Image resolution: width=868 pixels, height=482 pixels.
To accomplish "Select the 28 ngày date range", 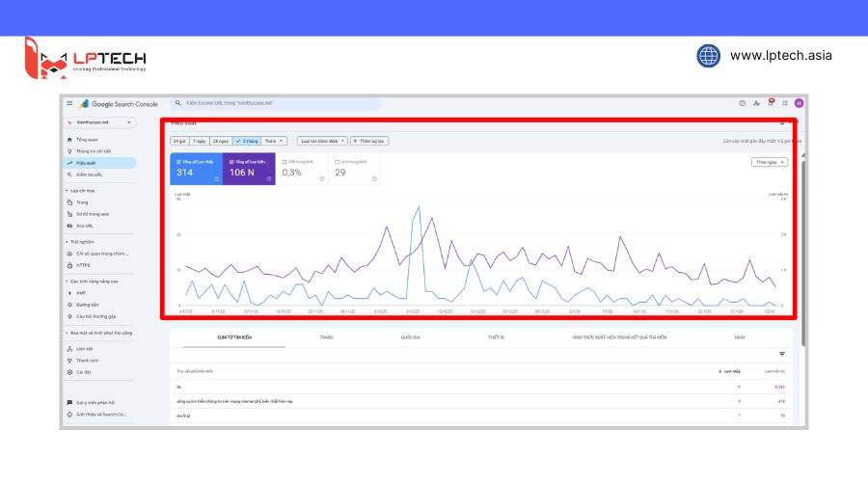I will [x=221, y=141].
